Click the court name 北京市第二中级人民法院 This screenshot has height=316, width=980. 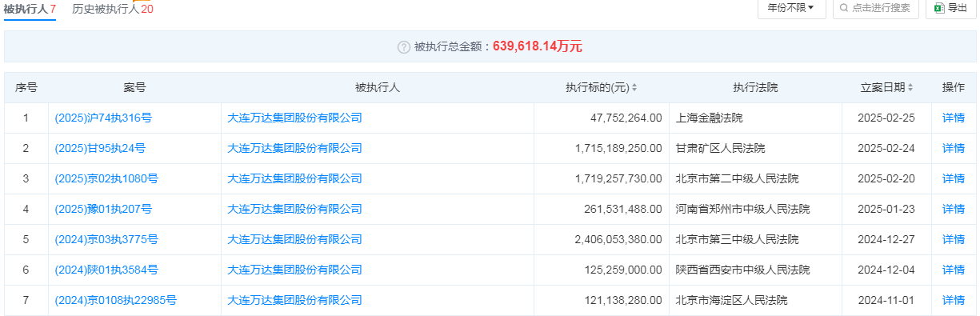(x=737, y=178)
